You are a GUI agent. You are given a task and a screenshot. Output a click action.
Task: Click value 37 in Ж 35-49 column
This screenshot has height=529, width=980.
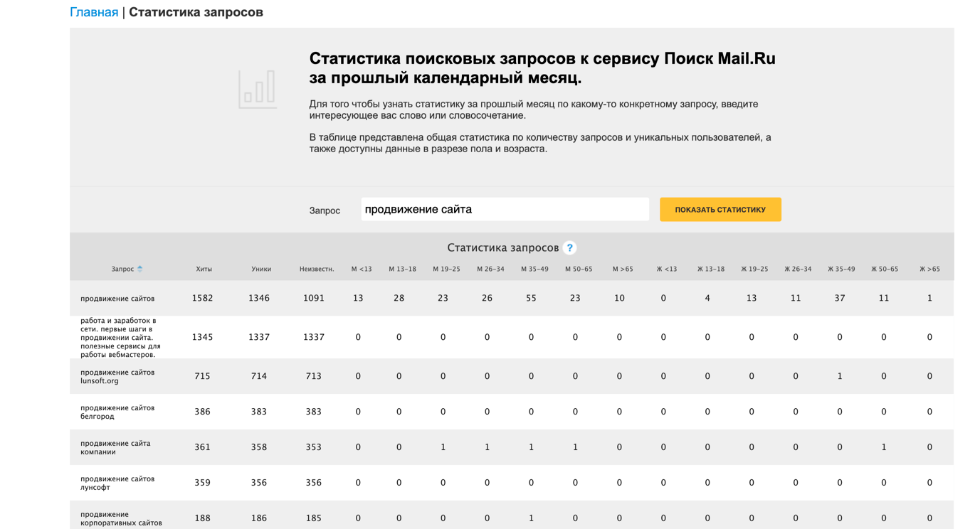[x=840, y=298]
